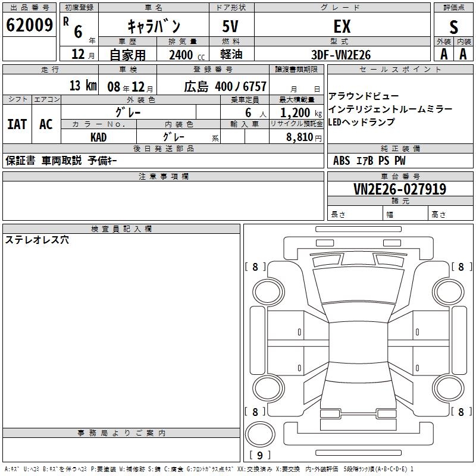
Task: Select the chassis number VN2E26-027919
Action: (x=400, y=189)
